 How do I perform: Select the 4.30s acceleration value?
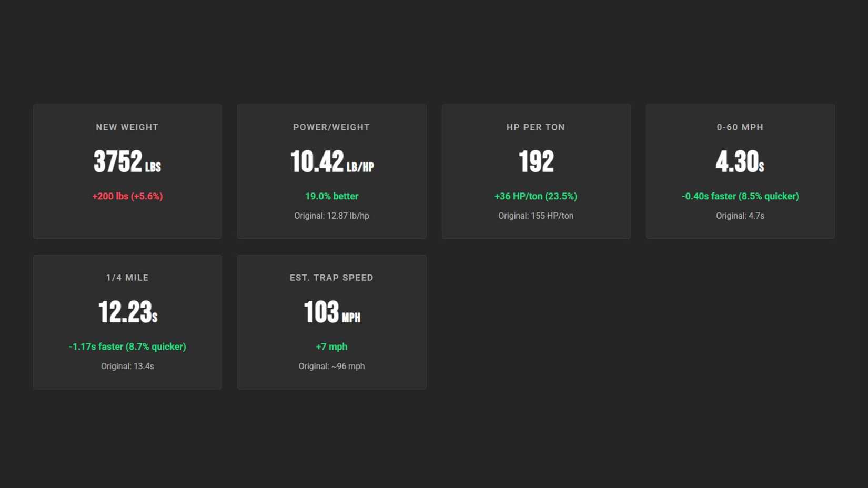[x=740, y=161]
